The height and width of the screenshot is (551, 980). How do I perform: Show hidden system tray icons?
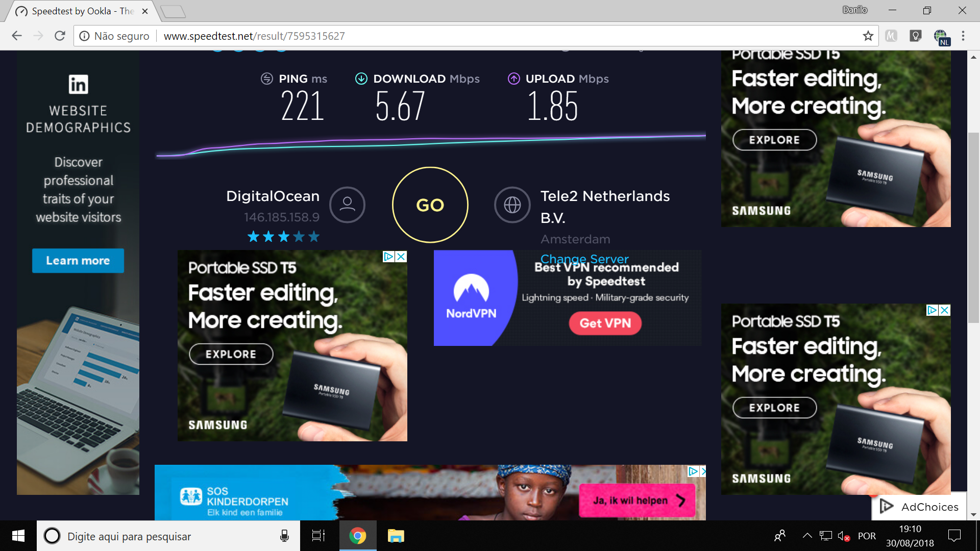pos(807,536)
